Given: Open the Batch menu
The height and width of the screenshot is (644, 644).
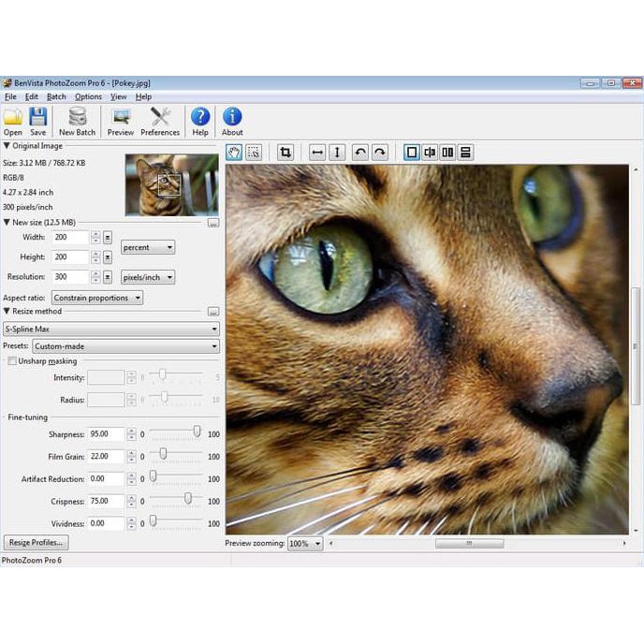Looking at the screenshot, I should pyautogui.click(x=56, y=97).
